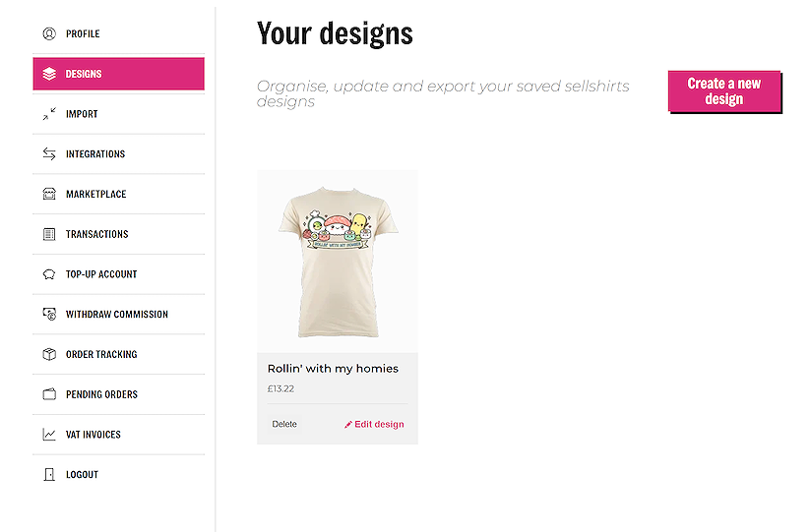Click the Integrations swap-arrows icon
This screenshot has width=811, height=532.
pos(49,154)
